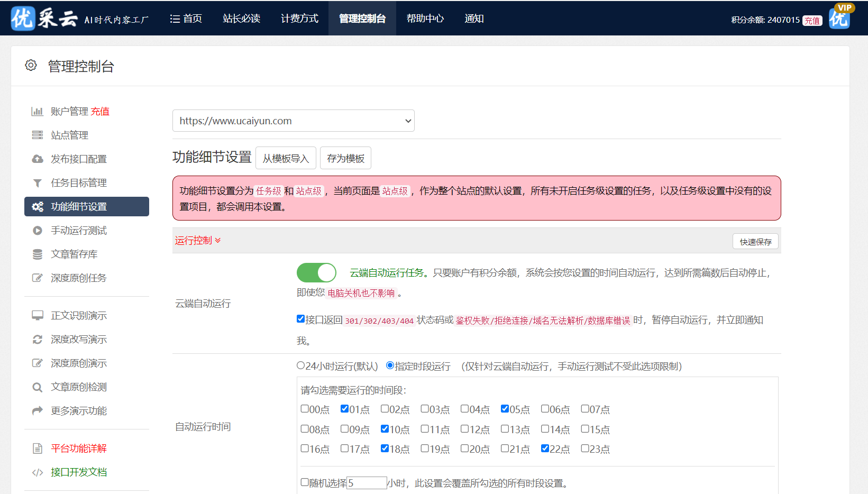Uncheck the 05点 time slot
This screenshot has width=868, height=494.
(504, 408)
